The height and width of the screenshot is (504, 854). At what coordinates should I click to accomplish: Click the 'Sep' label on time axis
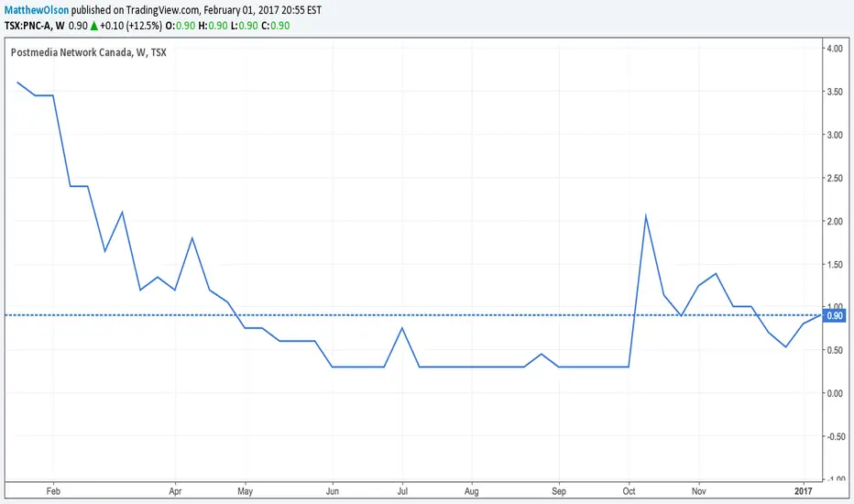pyautogui.click(x=559, y=491)
